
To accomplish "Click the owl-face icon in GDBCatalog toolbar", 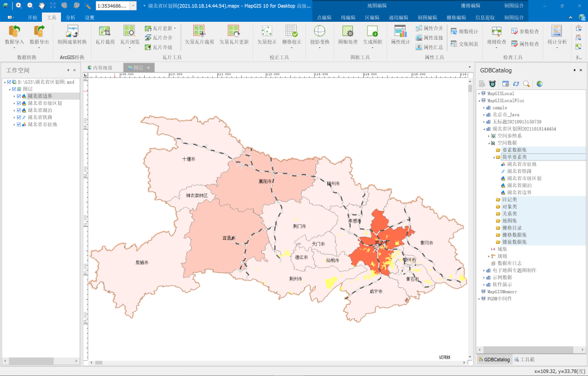I will 492,84.
